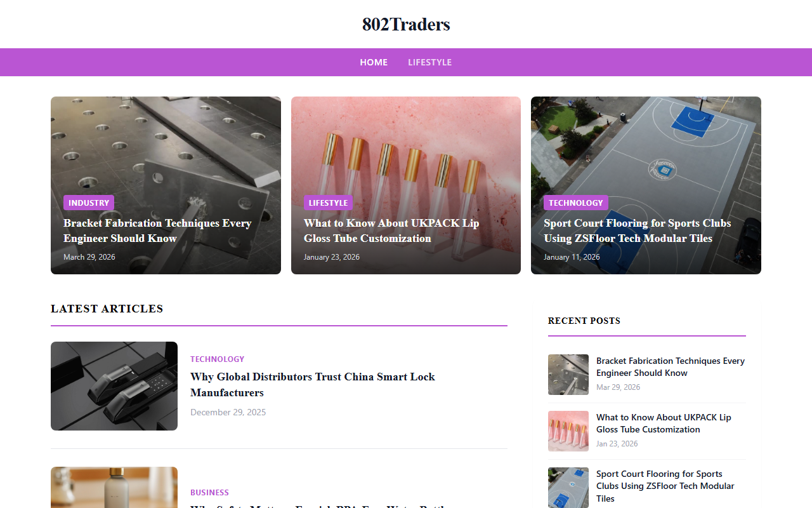Click the LATEST ARTICLES heading
Screen dimensions: 812x508
(x=107, y=309)
